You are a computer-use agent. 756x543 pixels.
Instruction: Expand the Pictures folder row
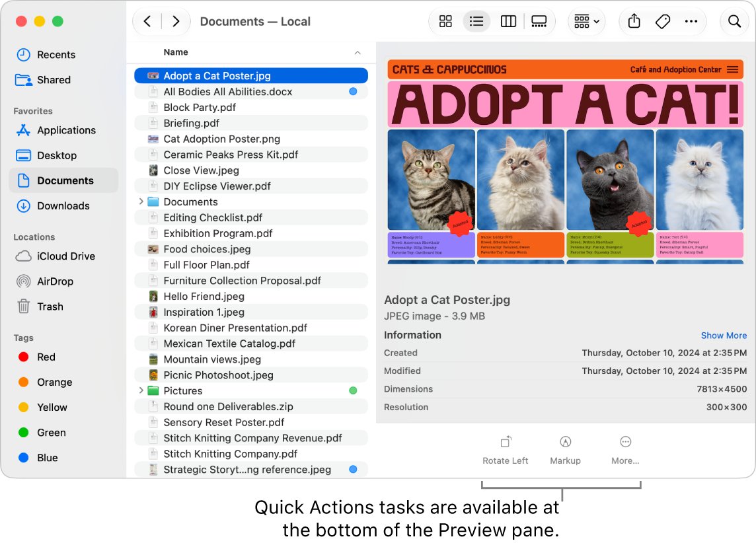[x=141, y=390]
